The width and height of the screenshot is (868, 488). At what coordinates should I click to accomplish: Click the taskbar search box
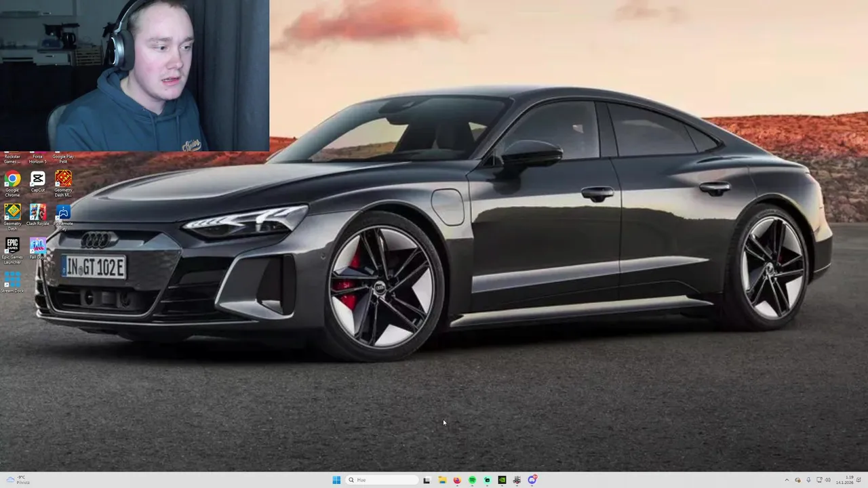[x=382, y=480]
